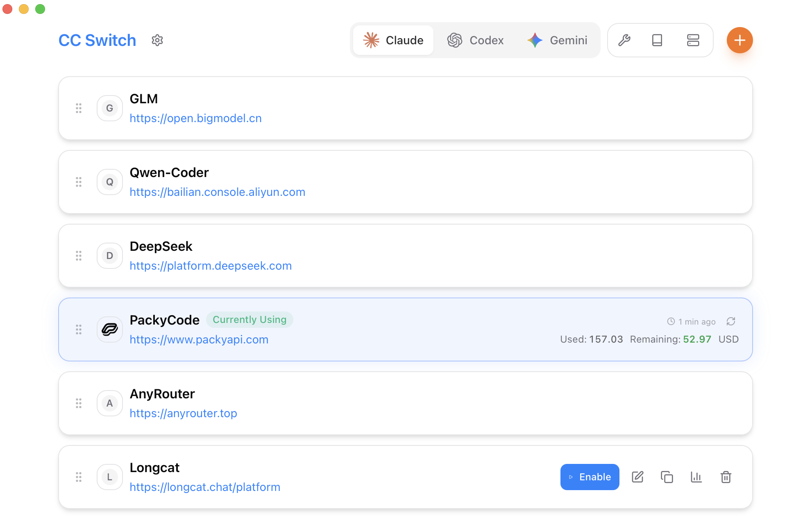Duplicate the Longcat provider
Image resolution: width=812 pixels, height=518 pixels.
click(667, 477)
